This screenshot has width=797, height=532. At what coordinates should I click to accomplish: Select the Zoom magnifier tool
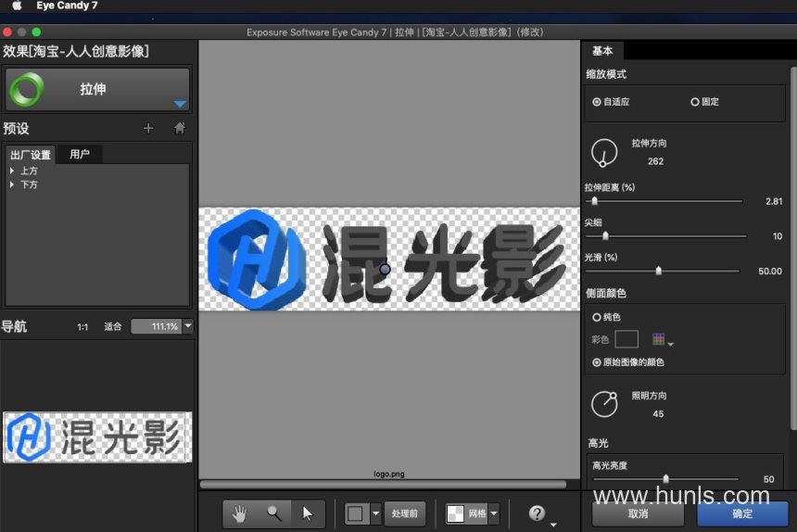tap(274, 513)
